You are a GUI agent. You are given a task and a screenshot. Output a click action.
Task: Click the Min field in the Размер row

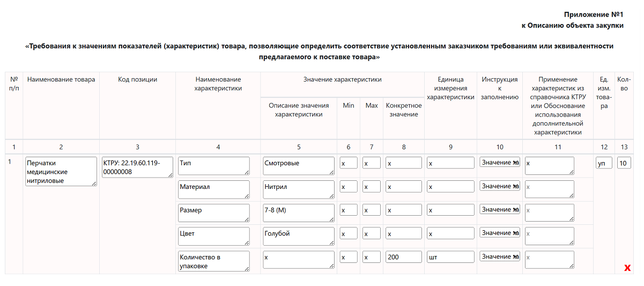tap(349, 210)
